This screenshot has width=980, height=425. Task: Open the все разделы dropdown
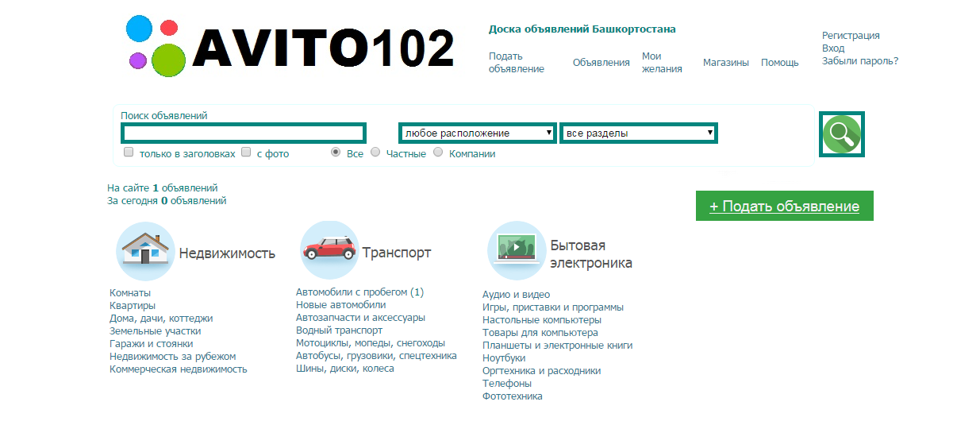[638, 133]
